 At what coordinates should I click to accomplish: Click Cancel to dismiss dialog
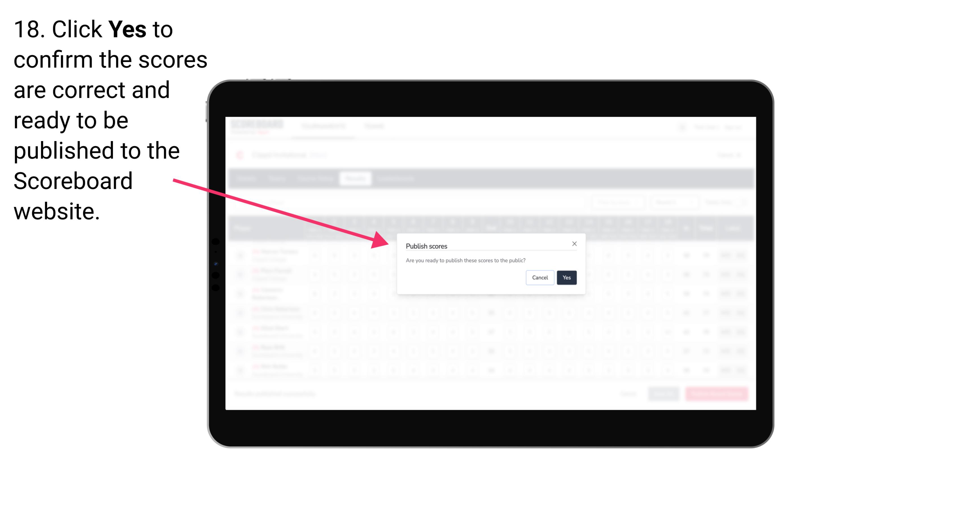[x=540, y=276]
